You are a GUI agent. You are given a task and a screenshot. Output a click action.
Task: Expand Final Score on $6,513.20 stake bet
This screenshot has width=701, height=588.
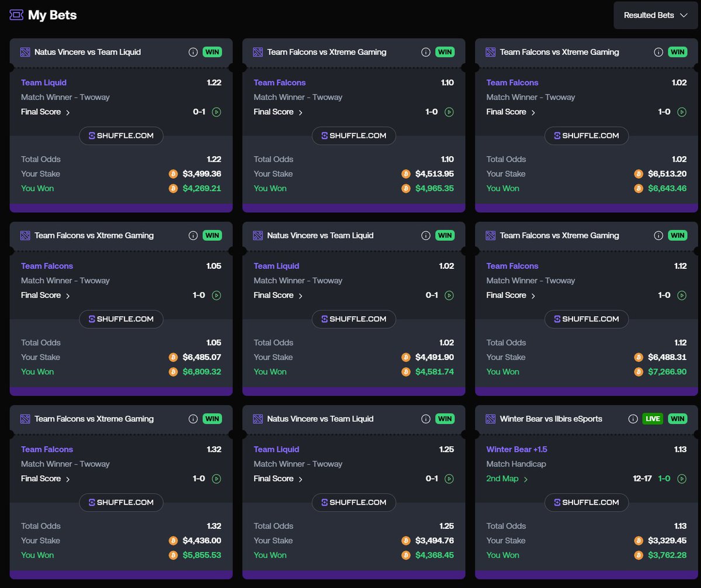click(x=511, y=112)
